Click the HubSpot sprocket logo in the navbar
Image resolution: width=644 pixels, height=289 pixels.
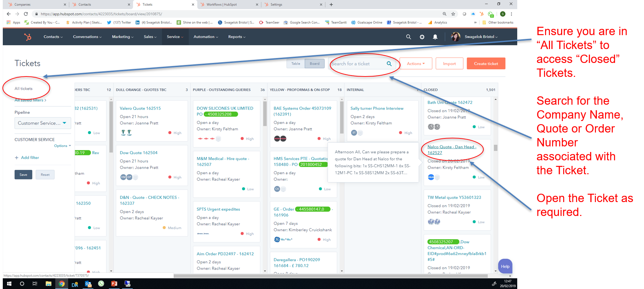point(28,37)
